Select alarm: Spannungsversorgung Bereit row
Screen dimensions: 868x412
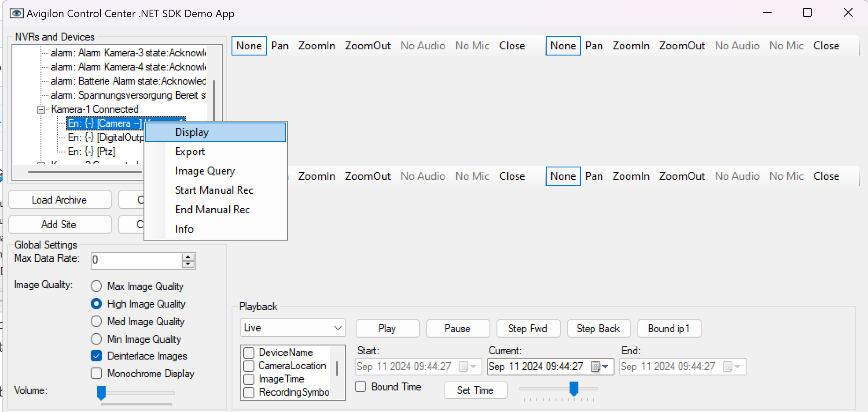pos(128,95)
